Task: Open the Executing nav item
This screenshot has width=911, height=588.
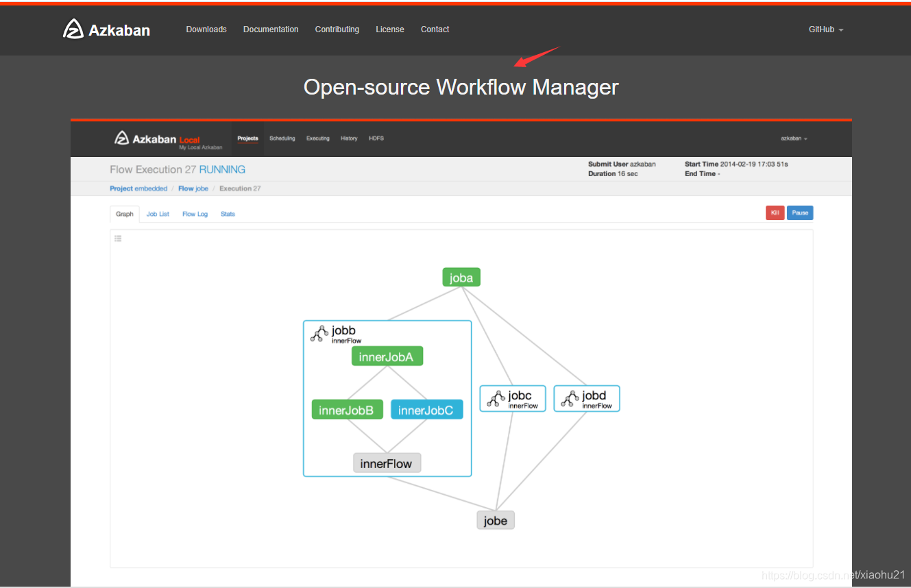Action: [317, 138]
